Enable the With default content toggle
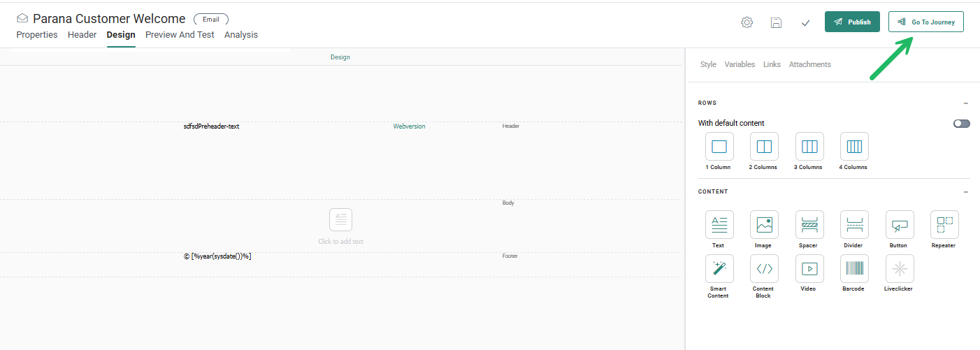 point(961,123)
